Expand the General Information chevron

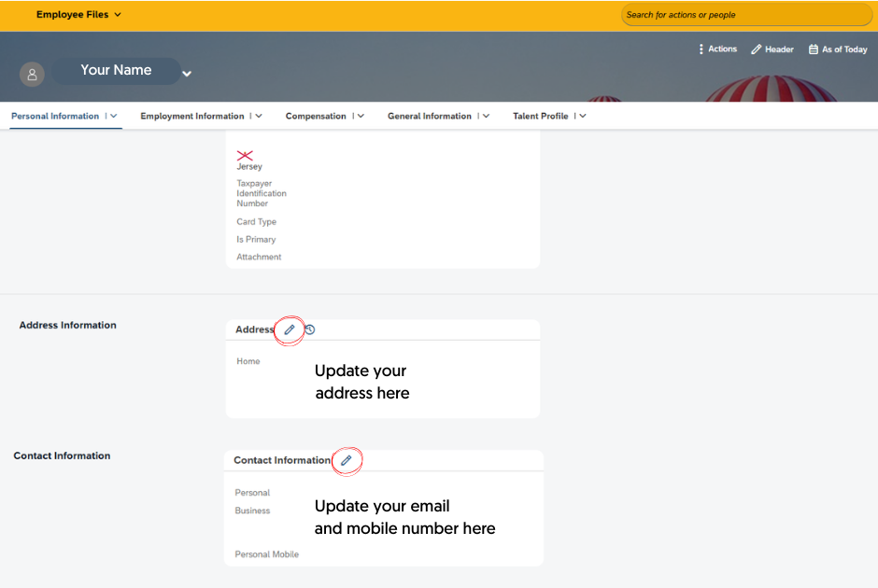[486, 117]
